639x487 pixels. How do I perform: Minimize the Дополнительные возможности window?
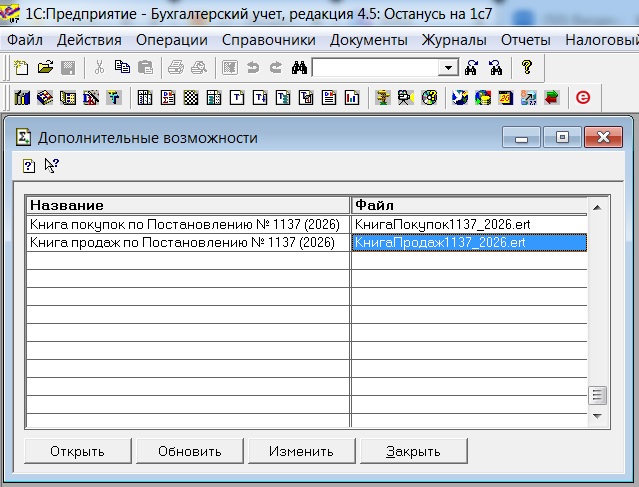pyautogui.click(x=521, y=137)
